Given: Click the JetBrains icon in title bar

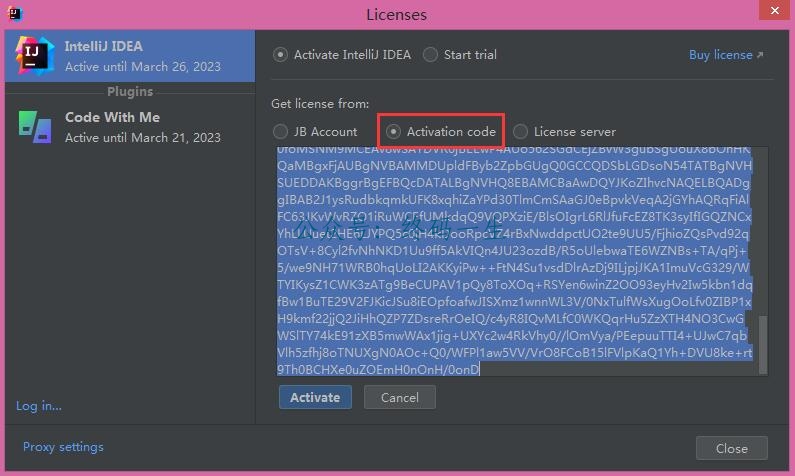Looking at the screenshot, I should pyautogui.click(x=15, y=14).
